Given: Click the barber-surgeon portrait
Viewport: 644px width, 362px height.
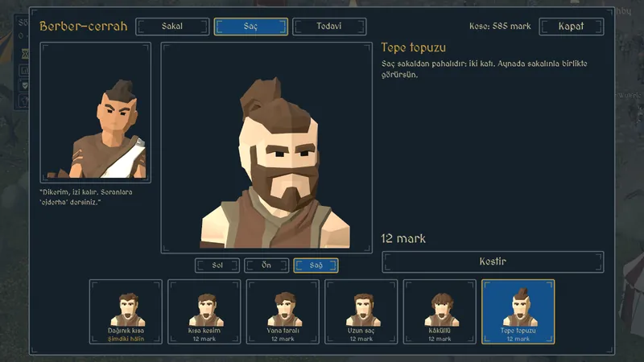Looking at the screenshot, I should 95,112.
